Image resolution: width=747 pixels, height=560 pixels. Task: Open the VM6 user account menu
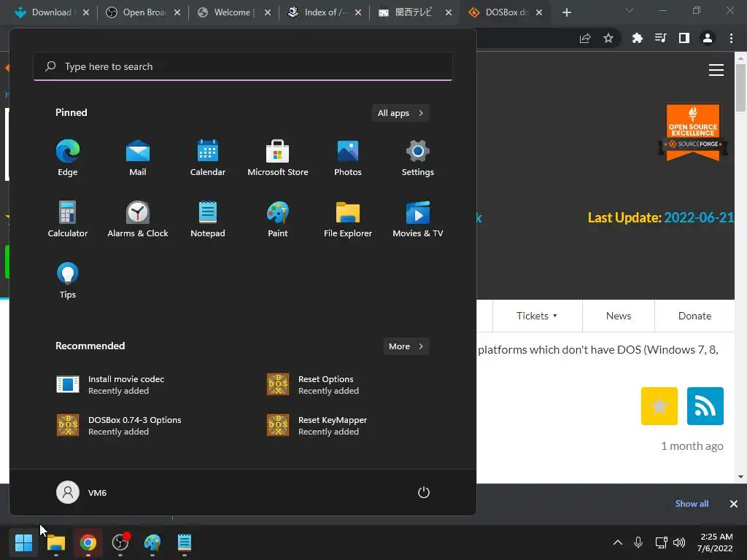click(x=82, y=492)
